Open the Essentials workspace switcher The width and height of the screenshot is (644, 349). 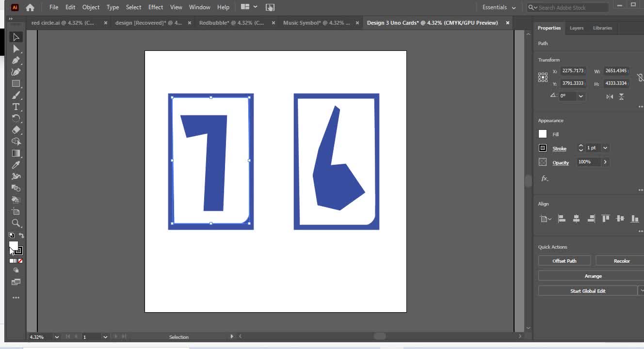tap(499, 7)
